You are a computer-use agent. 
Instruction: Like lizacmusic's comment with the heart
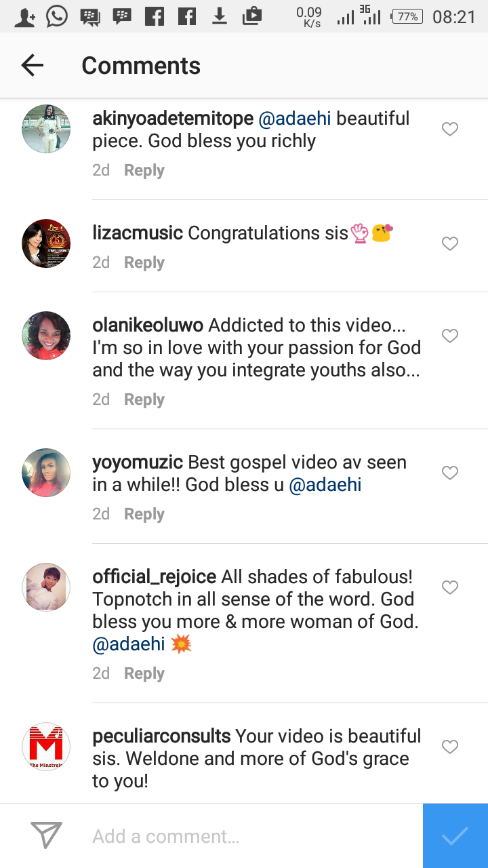(450, 243)
